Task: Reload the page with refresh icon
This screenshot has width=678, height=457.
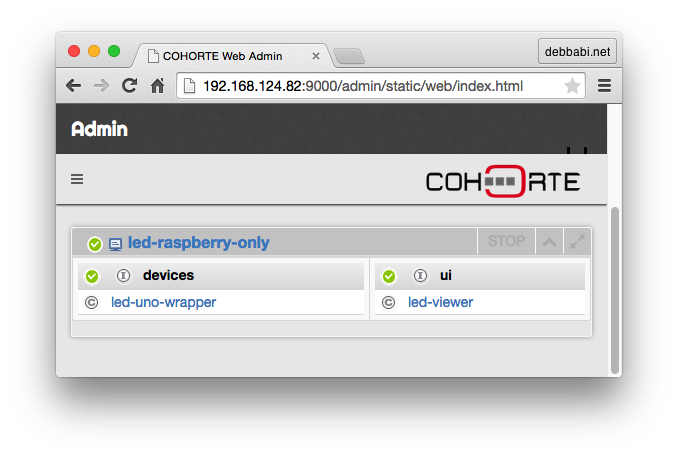Action: point(129,86)
